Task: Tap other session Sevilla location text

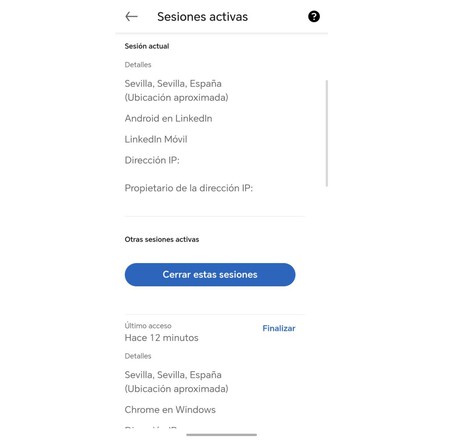Action: [x=176, y=382]
